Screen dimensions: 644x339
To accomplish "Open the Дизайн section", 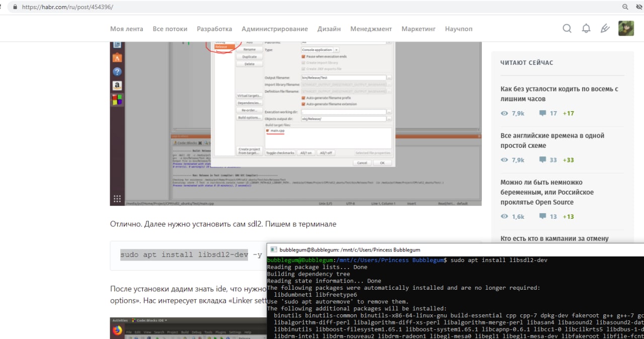I will [x=329, y=29].
